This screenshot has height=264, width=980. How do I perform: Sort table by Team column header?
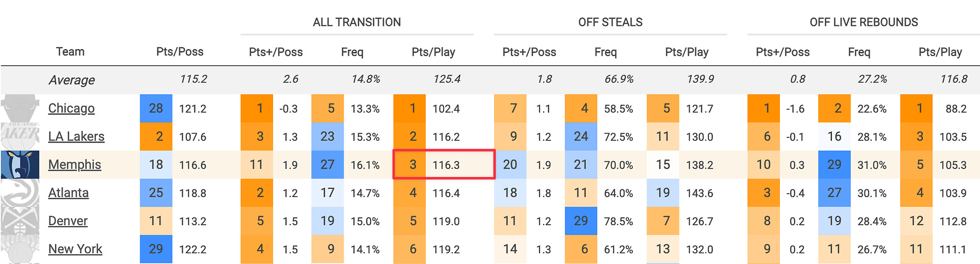70,52
